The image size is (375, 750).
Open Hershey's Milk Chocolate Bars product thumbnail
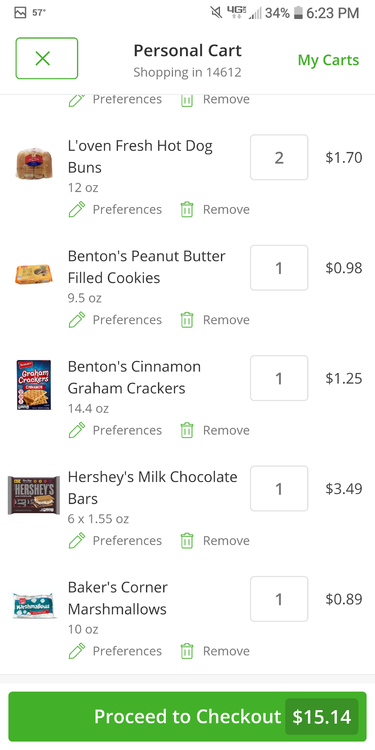point(33,495)
